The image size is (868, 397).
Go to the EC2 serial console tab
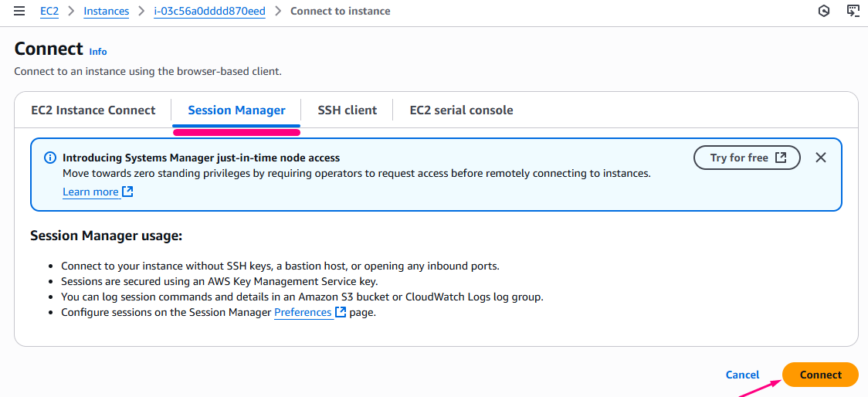461,110
